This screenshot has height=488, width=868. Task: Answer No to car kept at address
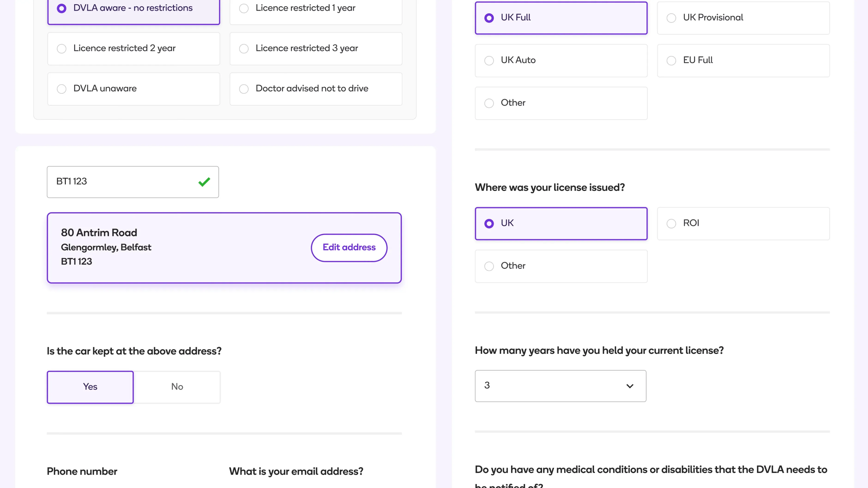(177, 387)
